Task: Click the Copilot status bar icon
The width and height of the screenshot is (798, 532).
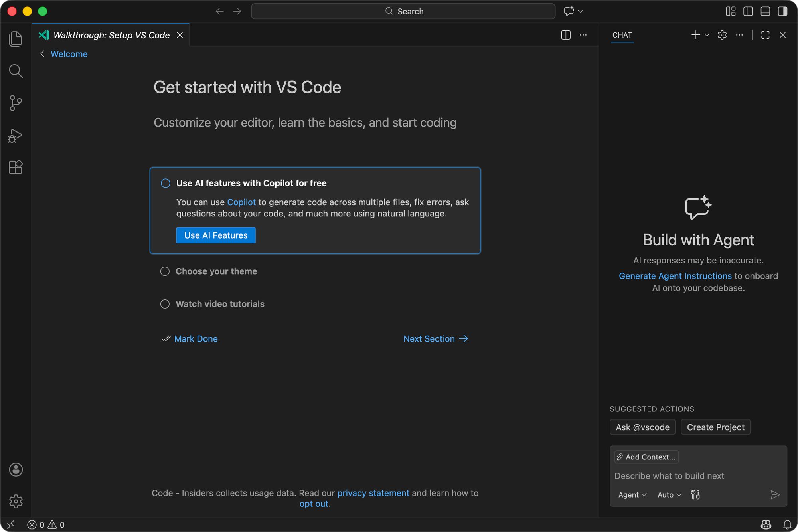Action: click(766, 524)
